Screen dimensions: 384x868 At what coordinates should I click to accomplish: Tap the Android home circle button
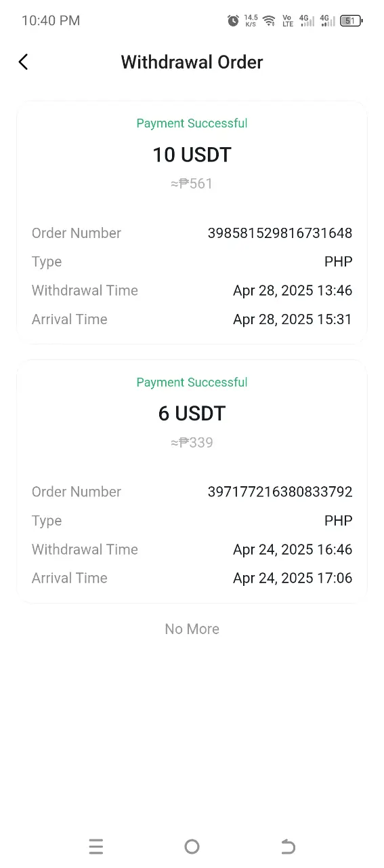pyautogui.click(x=192, y=846)
